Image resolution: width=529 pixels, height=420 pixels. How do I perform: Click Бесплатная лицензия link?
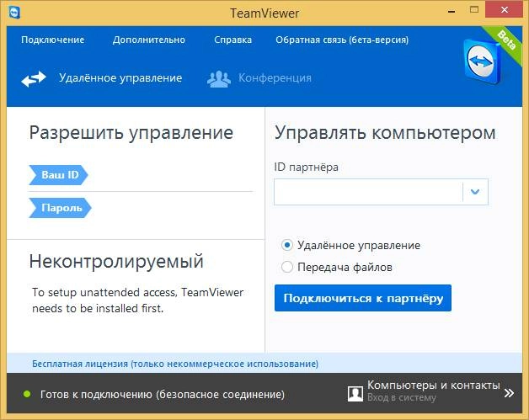175,364
